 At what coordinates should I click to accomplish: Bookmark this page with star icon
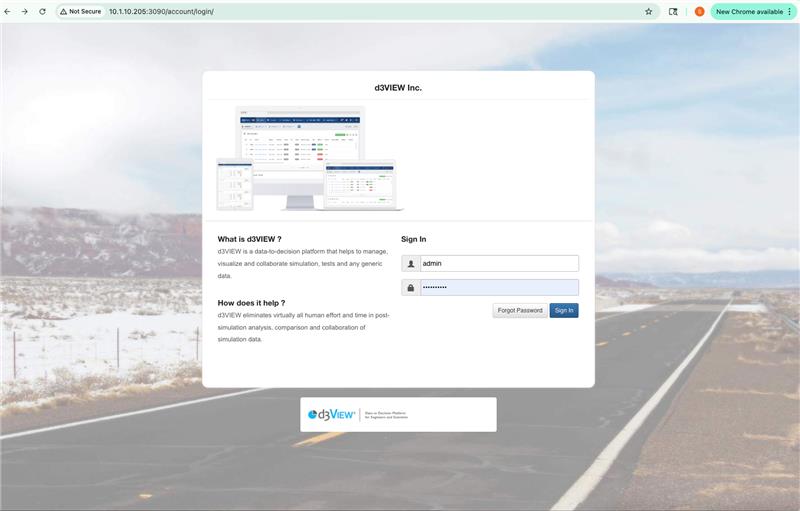tap(648, 11)
